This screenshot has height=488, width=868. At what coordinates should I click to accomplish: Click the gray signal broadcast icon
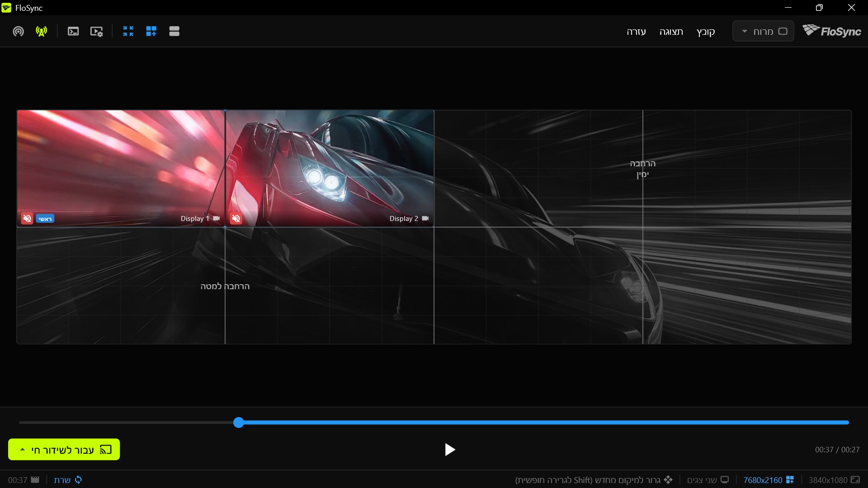coord(18,31)
